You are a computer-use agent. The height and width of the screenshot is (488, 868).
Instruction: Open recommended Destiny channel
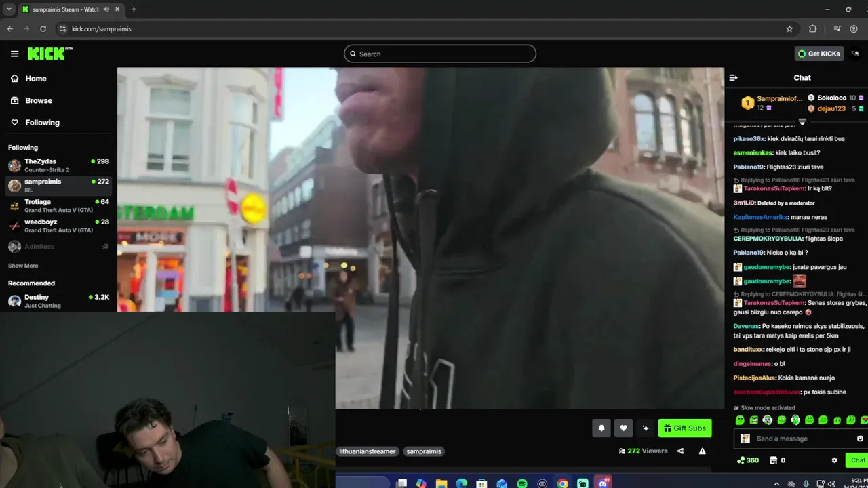click(58, 301)
